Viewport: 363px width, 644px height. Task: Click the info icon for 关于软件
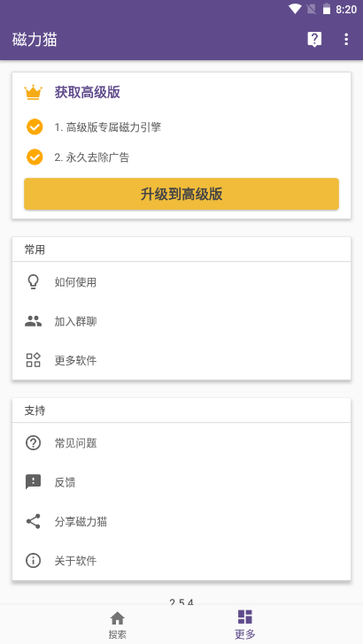(33, 561)
